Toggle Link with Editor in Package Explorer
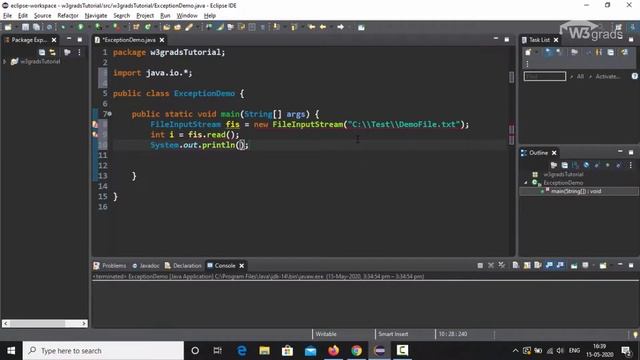 [x=52, y=52]
